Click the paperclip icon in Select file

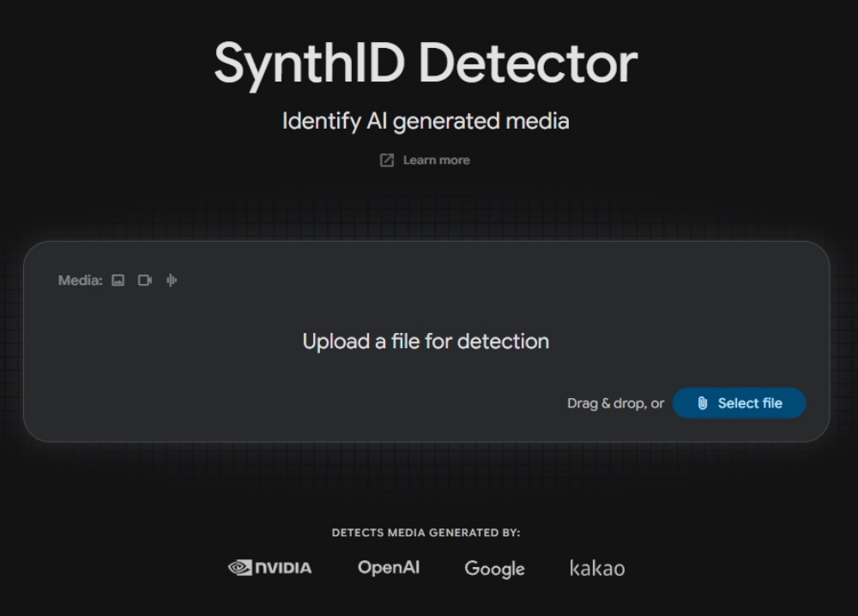(703, 403)
